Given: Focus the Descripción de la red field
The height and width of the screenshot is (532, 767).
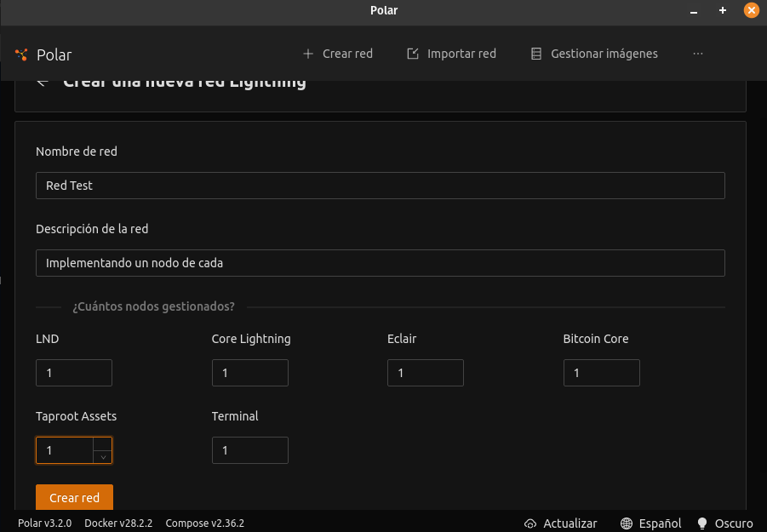Looking at the screenshot, I should coord(380,263).
